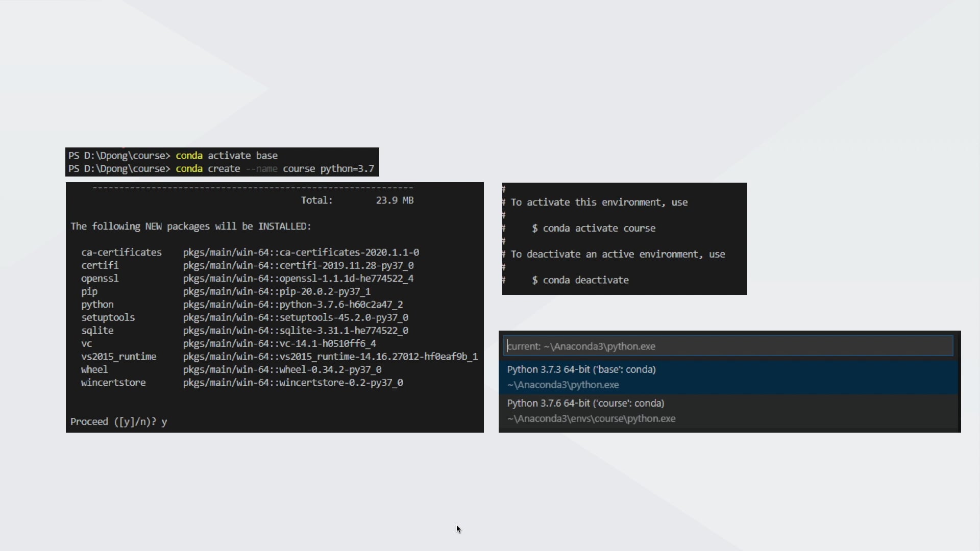Click the 'Total: 23.9 MB' text
Image resolution: width=980 pixels, height=551 pixels.
coord(357,201)
